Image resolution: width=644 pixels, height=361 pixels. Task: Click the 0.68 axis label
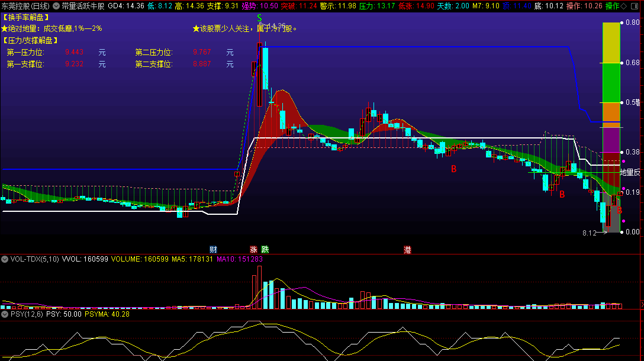pyautogui.click(x=633, y=63)
